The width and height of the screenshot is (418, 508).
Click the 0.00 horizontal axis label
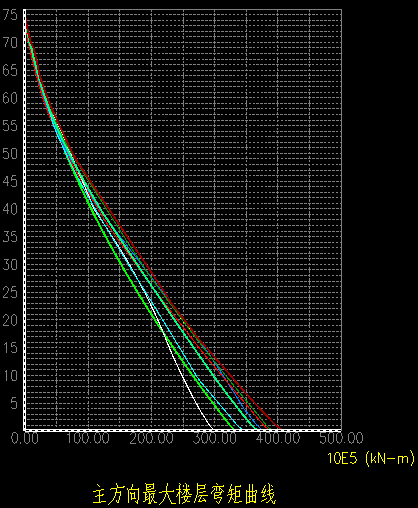(25, 438)
